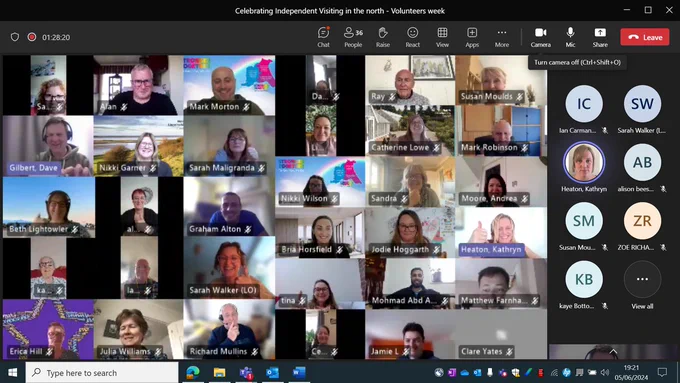This screenshot has height=383, width=680.
Task: Change the meeting View layout
Action: (x=442, y=37)
